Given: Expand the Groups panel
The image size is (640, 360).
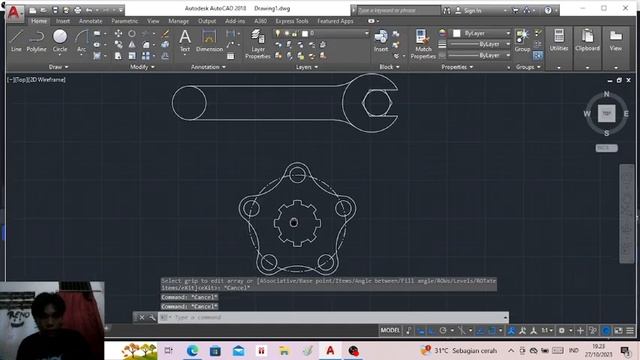Looking at the screenshot, I should [x=528, y=67].
